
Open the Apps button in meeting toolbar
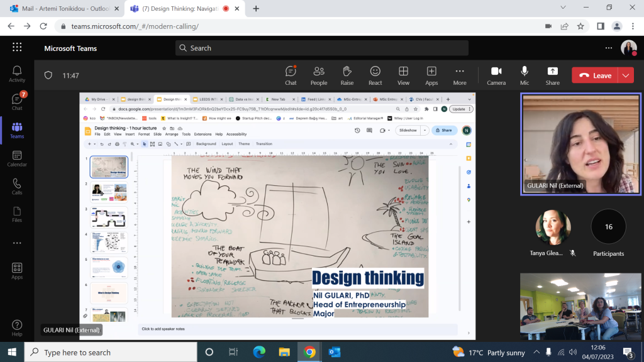pos(431,75)
